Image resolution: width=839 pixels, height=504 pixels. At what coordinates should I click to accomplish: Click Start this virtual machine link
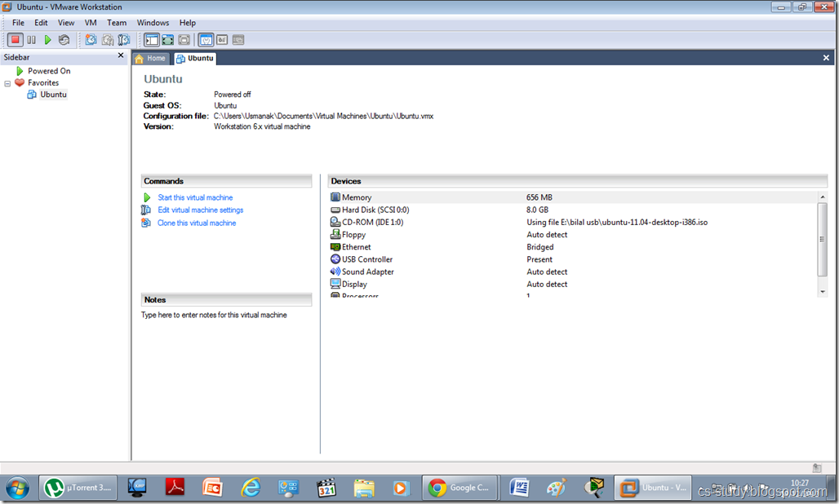195,197
